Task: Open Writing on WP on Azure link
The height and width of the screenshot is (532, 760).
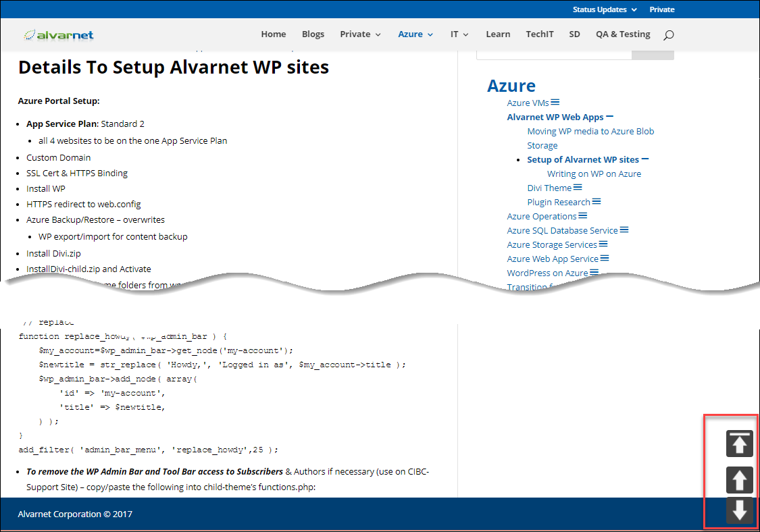Action: click(594, 174)
